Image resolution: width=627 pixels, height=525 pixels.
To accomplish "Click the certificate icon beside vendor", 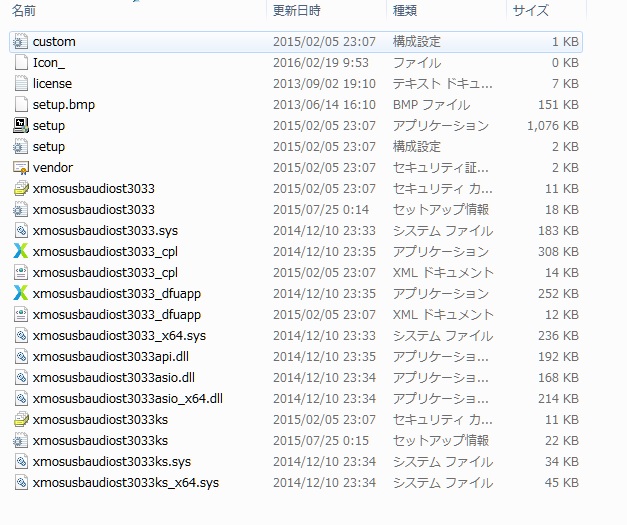I will (x=20, y=168).
